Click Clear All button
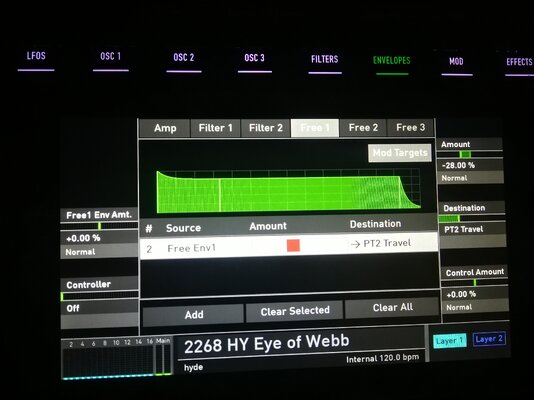534x400 pixels. click(x=392, y=307)
